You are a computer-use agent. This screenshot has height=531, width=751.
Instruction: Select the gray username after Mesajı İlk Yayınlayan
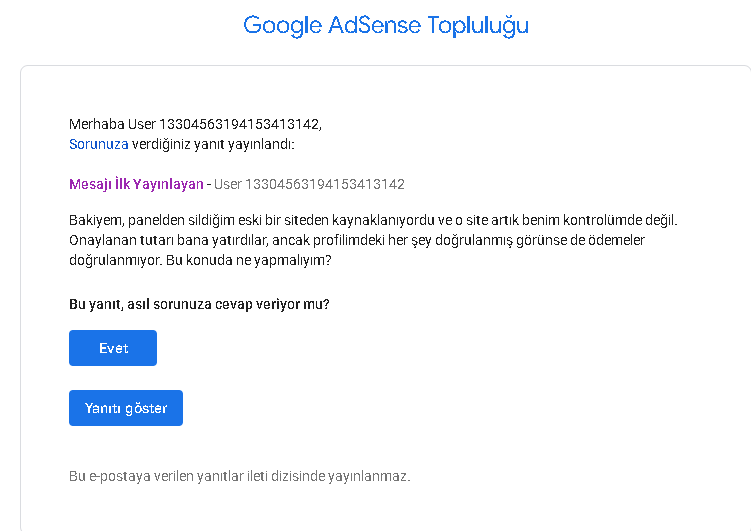pos(309,184)
